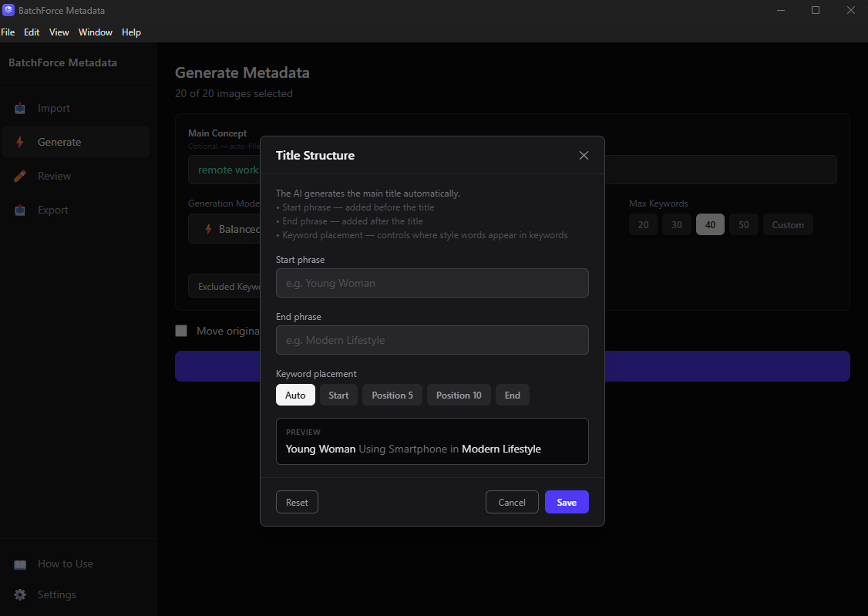Select the Import icon in the sidebar
Screen dimensions: 868x616
pyautogui.click(x=19, y=108)
